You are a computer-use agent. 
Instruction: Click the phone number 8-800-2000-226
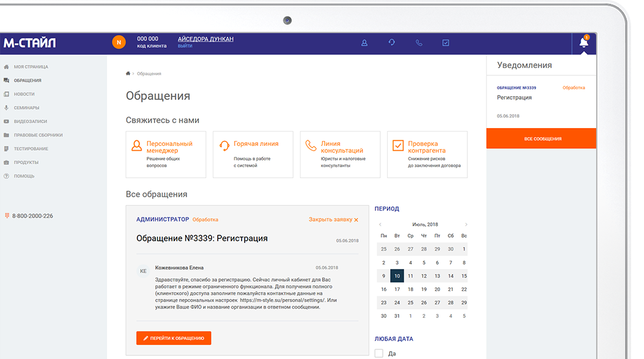33,216
